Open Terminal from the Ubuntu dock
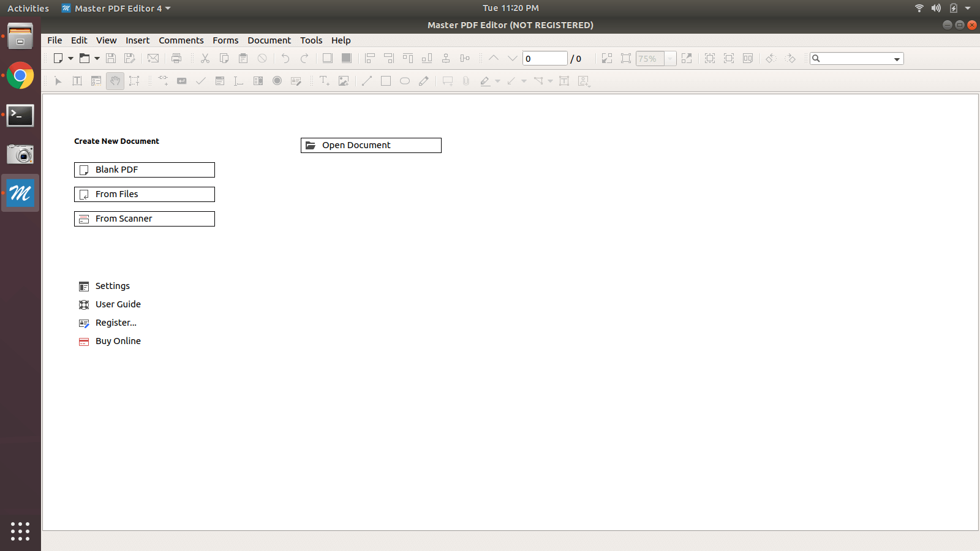980x551 pixels. point(20,115)
